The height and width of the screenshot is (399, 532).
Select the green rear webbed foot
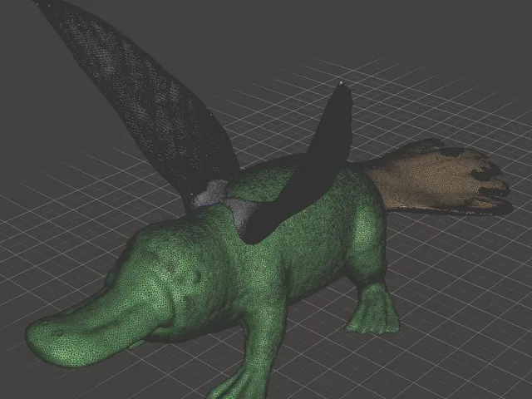pyautogui.click(x=373, y=308)
